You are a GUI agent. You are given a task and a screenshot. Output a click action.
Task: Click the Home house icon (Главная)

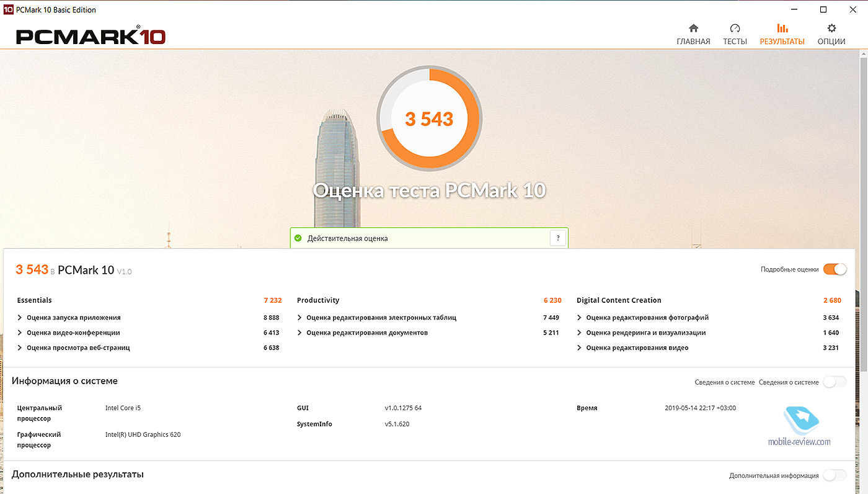click(693, 29)
